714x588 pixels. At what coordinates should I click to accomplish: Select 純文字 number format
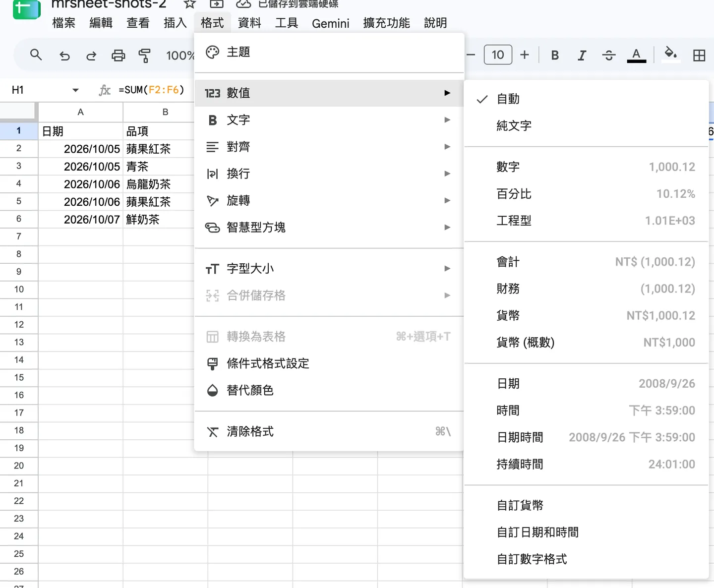click(x=586, y=125)
